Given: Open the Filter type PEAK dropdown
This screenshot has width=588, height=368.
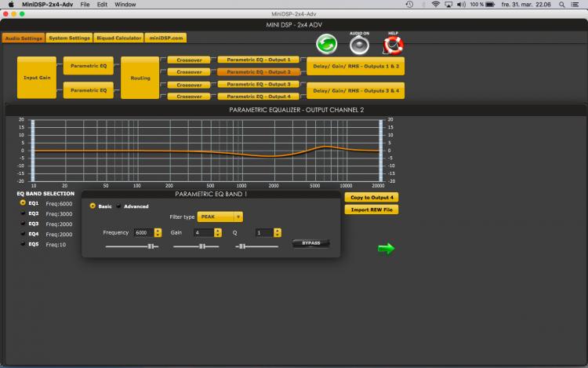Looking at the screenshot, I should click(220, 217).
